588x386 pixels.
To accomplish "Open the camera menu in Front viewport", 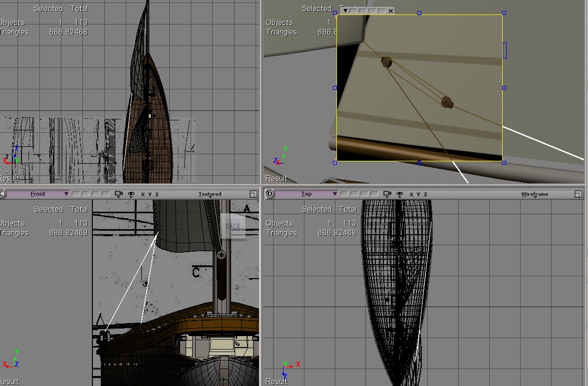I will tap(118, 194).
